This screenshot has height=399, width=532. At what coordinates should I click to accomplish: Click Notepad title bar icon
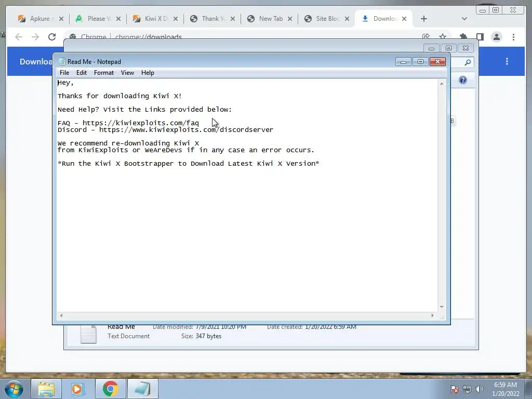(61, 61)
